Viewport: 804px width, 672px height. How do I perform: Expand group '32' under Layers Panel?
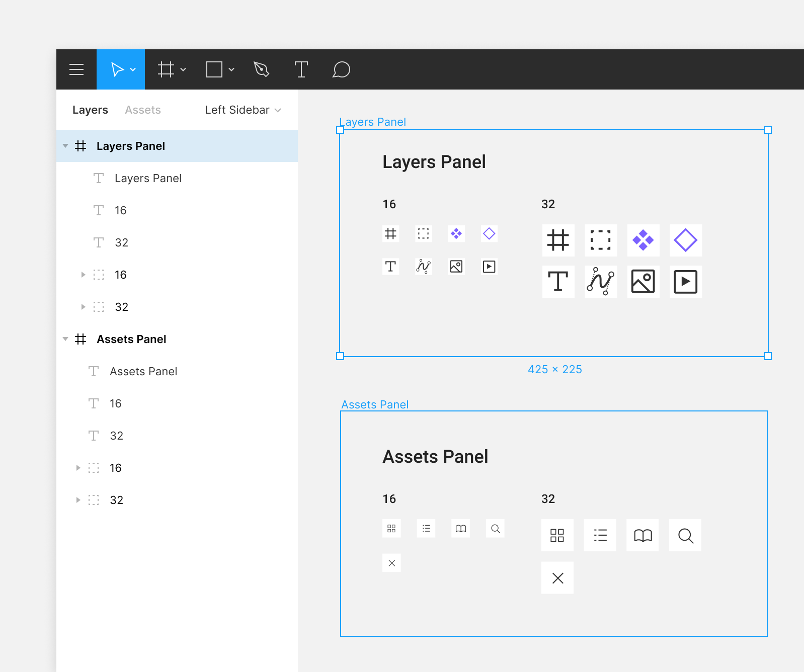84,307
